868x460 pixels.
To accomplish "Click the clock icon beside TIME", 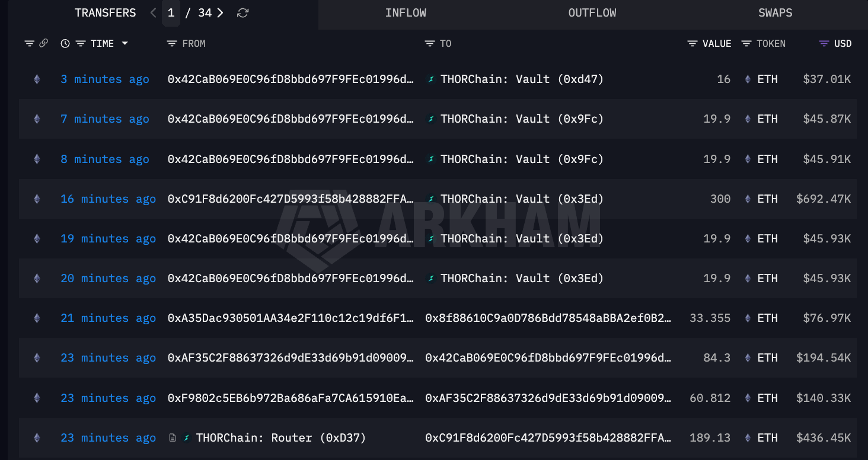I will click(65, 43).
